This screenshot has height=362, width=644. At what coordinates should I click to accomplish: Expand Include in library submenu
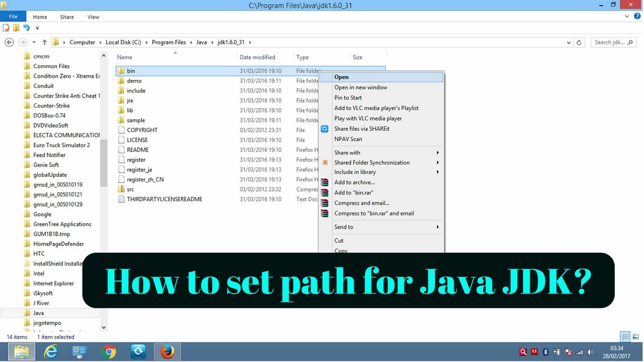pyautogui.click(x=438, y=172)
